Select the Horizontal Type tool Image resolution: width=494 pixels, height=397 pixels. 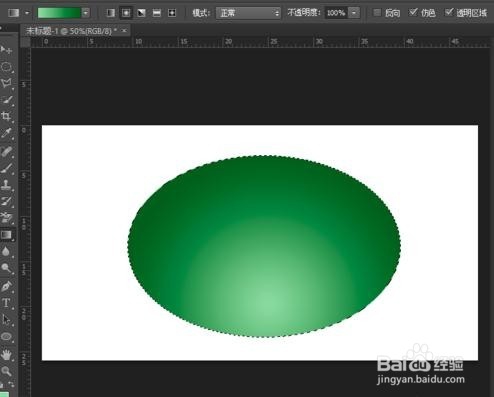coord(6,303)
